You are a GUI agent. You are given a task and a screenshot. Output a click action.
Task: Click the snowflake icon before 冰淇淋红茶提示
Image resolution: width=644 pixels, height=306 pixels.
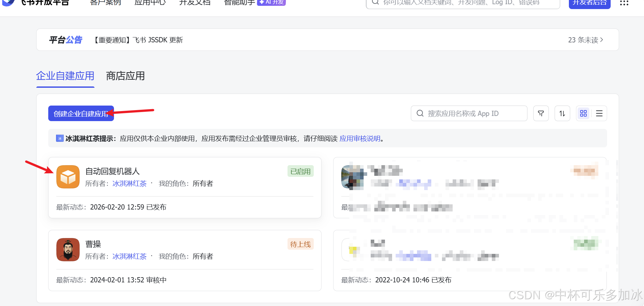coord(60,138)
